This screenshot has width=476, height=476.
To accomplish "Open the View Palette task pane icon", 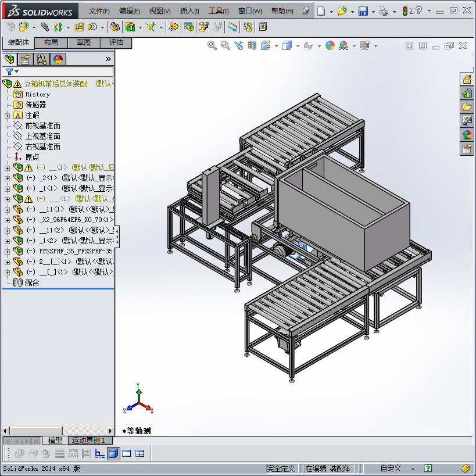I will pyautogui.click(x=467, y=121).
